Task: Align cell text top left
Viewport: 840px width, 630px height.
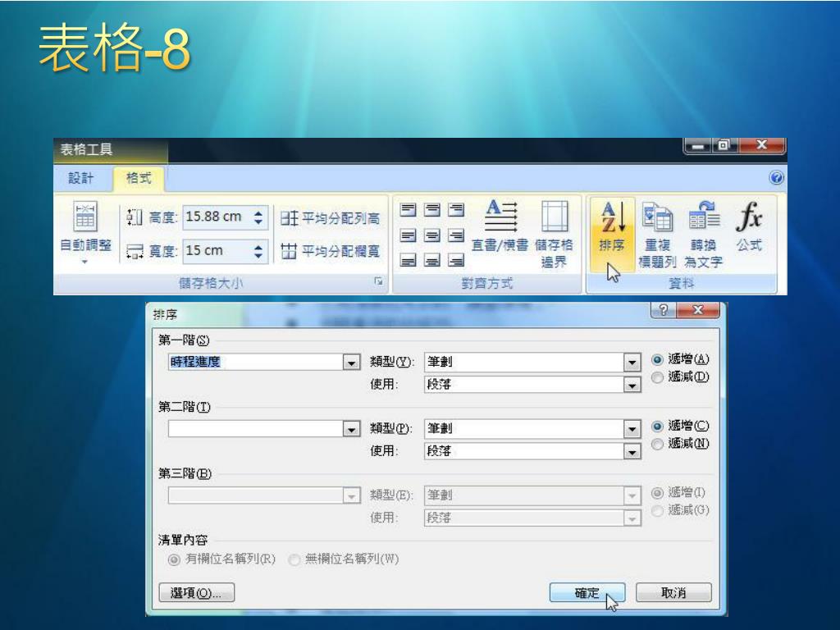Action: [409, 209]
